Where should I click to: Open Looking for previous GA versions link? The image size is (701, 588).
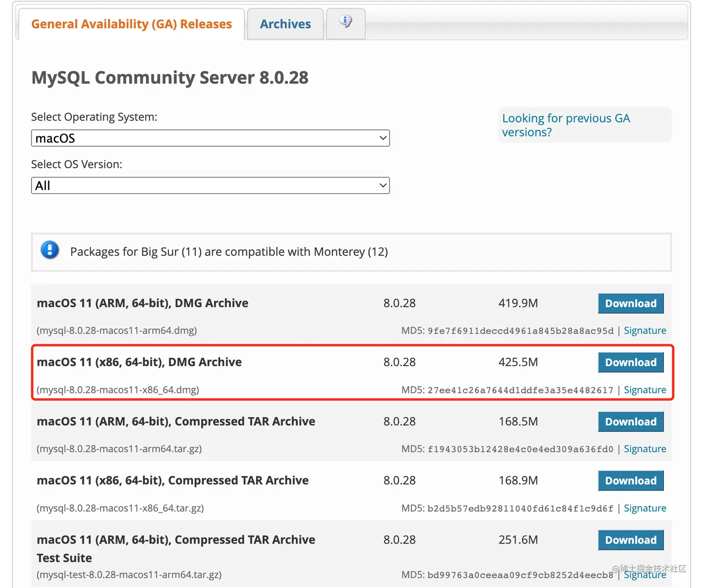coord(566,125)
